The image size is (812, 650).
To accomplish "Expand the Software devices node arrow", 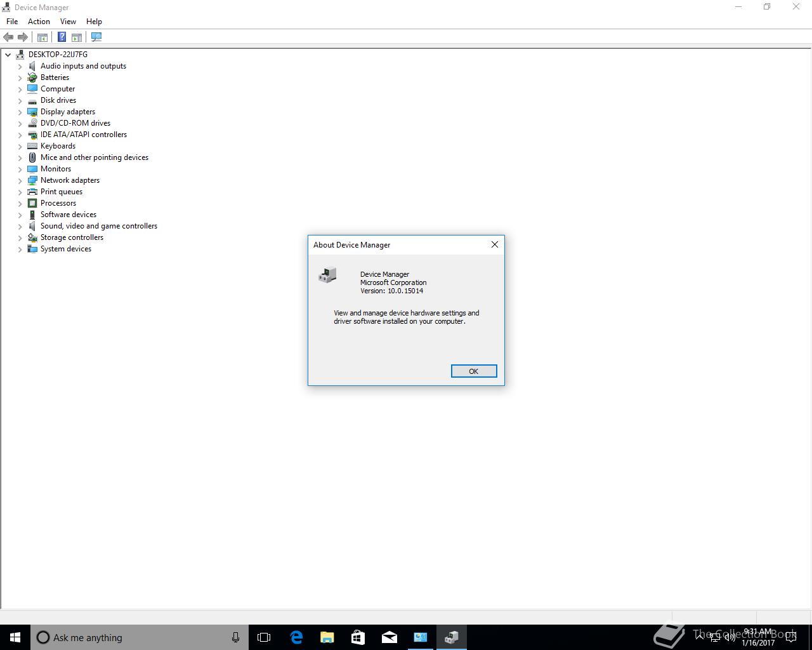I will [x=20, y=215].
